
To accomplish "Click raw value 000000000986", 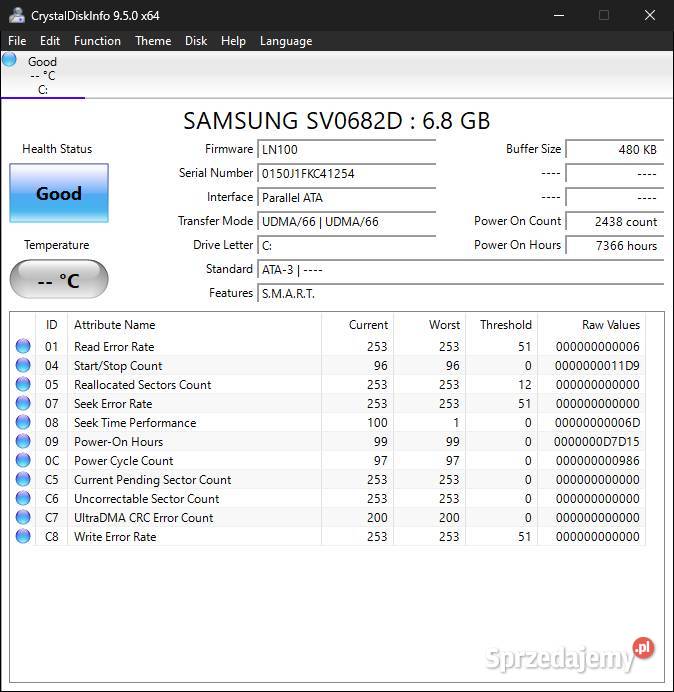I will click(598, 461).
